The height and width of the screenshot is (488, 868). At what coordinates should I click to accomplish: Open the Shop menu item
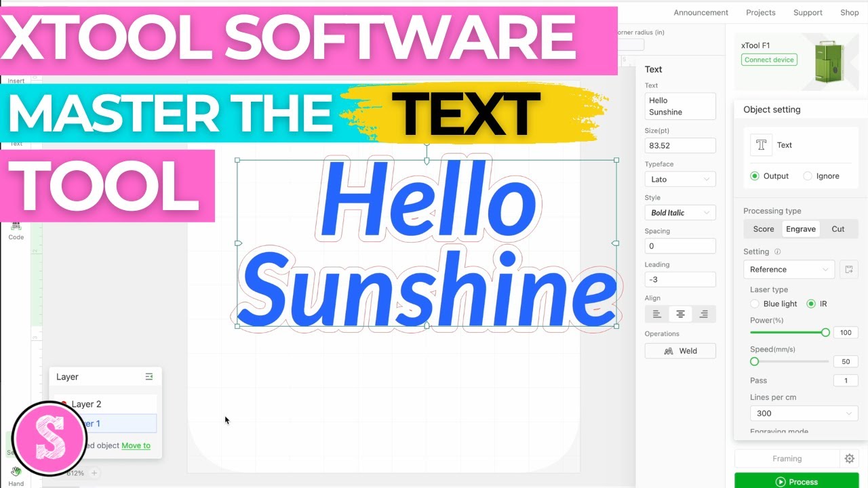pyautogui.click(x=849, y=12)
